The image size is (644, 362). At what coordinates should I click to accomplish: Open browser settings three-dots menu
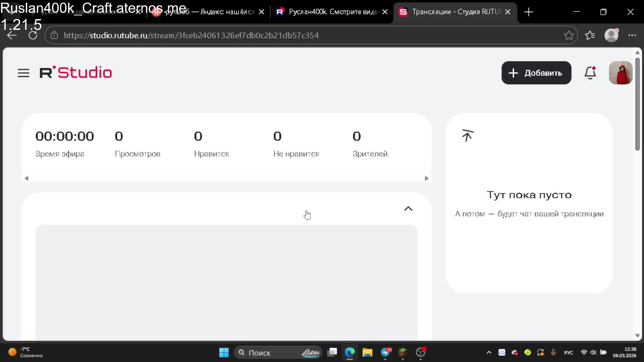coord(632,35)
